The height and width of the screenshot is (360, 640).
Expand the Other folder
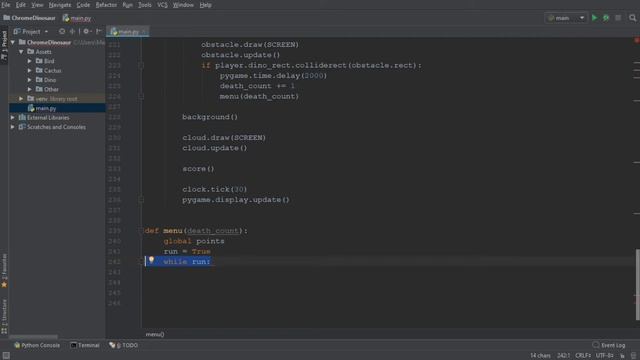[29, 89]
